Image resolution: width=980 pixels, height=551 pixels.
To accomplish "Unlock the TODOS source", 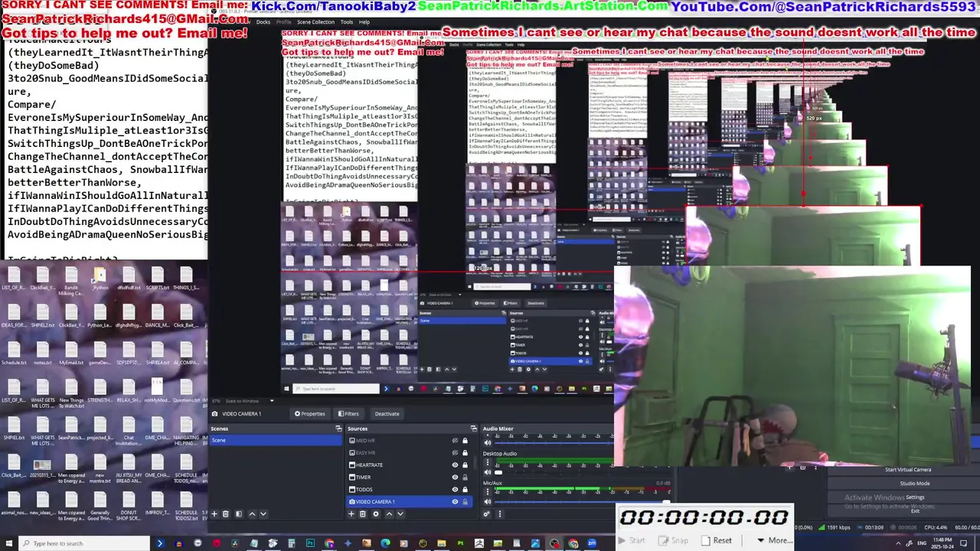I will tap(465, 490).
